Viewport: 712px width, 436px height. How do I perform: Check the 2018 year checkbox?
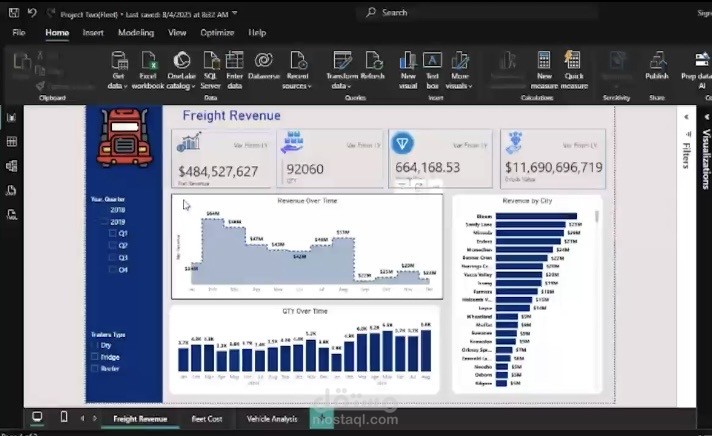point(104,210)
